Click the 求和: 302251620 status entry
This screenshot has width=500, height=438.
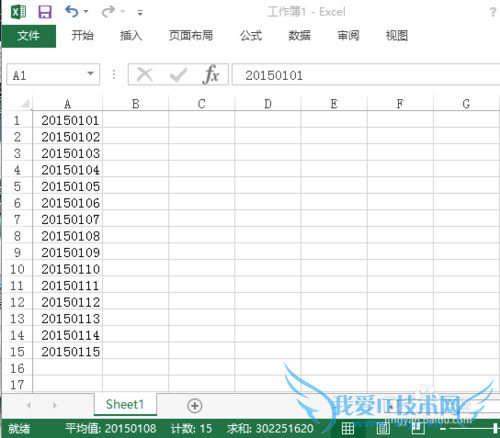click(270, 429)
